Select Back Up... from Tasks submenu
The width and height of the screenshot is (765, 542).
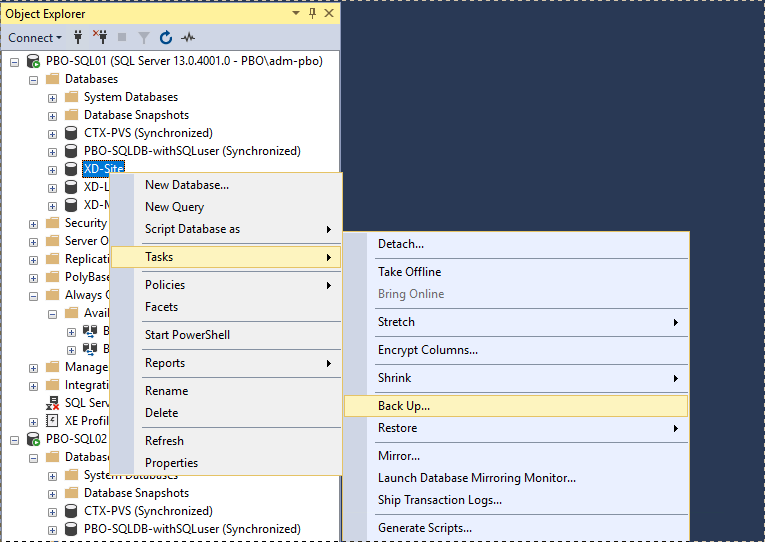coord(404,406)
